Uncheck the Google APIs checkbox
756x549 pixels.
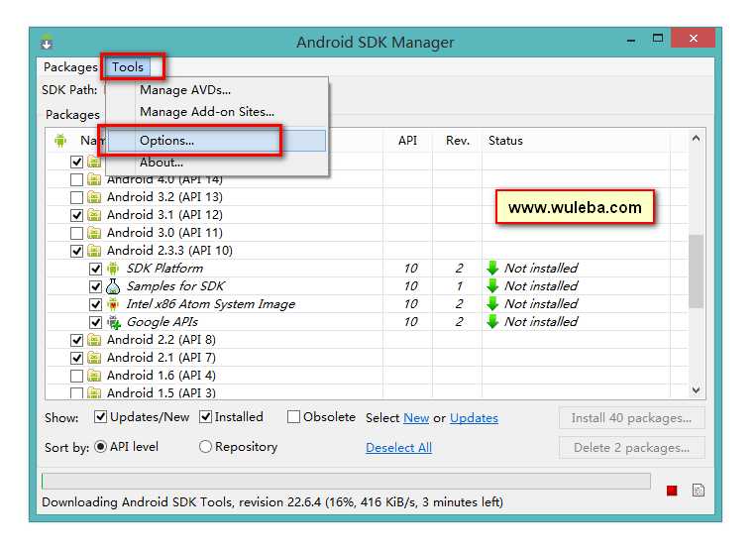[95, 322]
